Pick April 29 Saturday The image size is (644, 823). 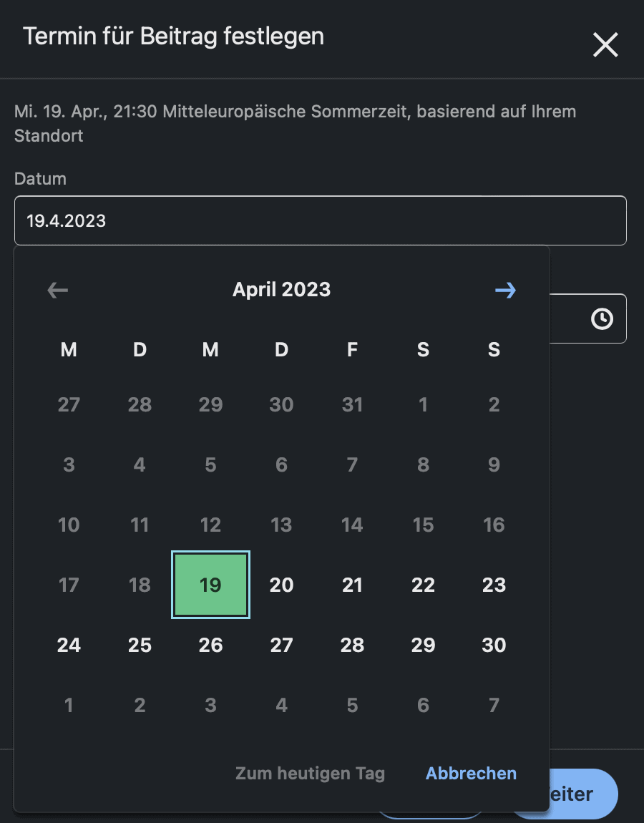[x=423, y=645]
